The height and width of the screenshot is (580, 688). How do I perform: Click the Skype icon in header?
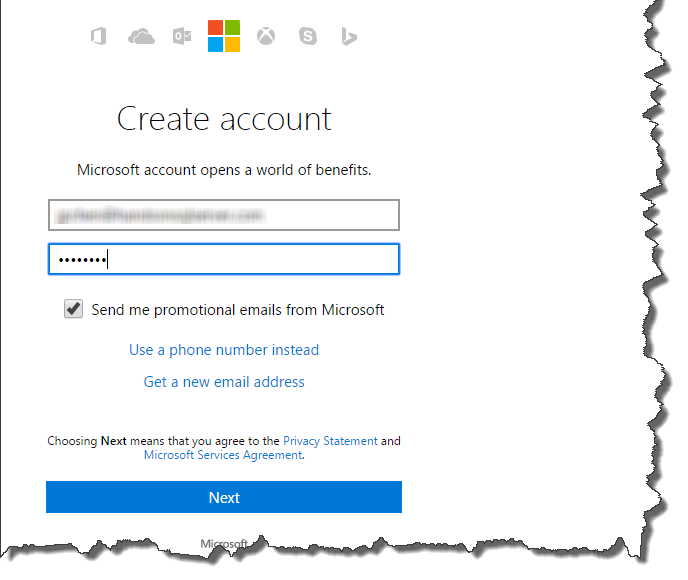pos(308,36)
